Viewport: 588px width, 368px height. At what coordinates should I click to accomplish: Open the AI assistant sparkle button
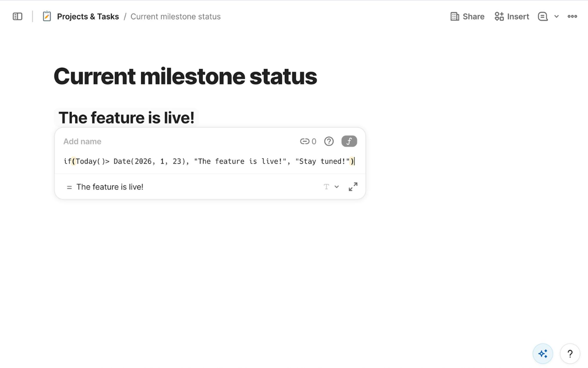click(543, 354)
